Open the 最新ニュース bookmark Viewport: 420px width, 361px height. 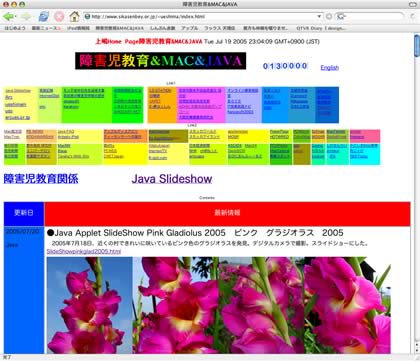[x=46, y=28]
